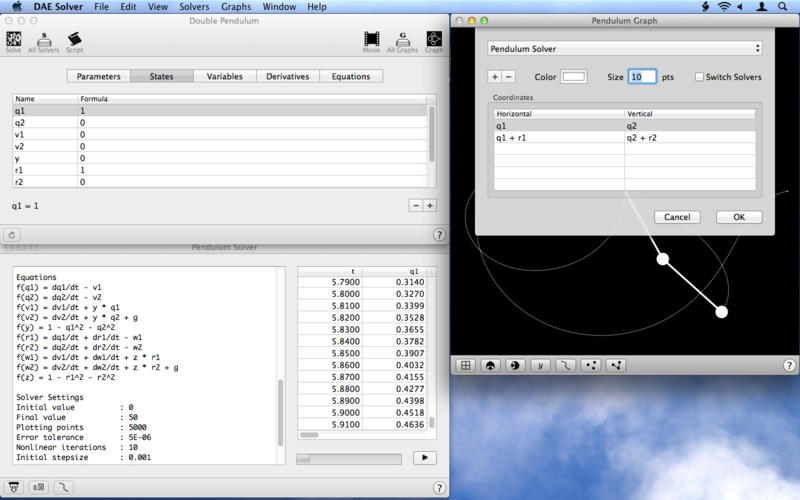Click the Graph toolbar icon
Viewport: 800px width, 500px height.
(x=434, y=41)
